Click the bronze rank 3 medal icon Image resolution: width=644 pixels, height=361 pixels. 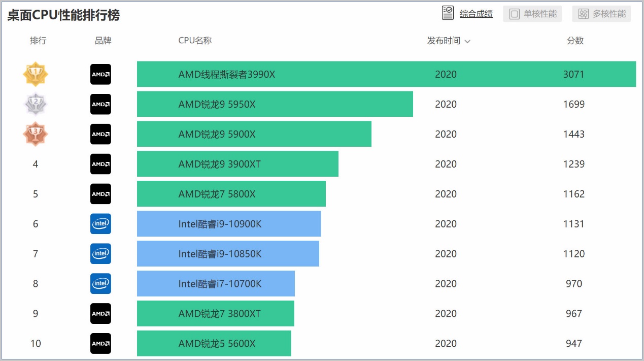[36, 134]
